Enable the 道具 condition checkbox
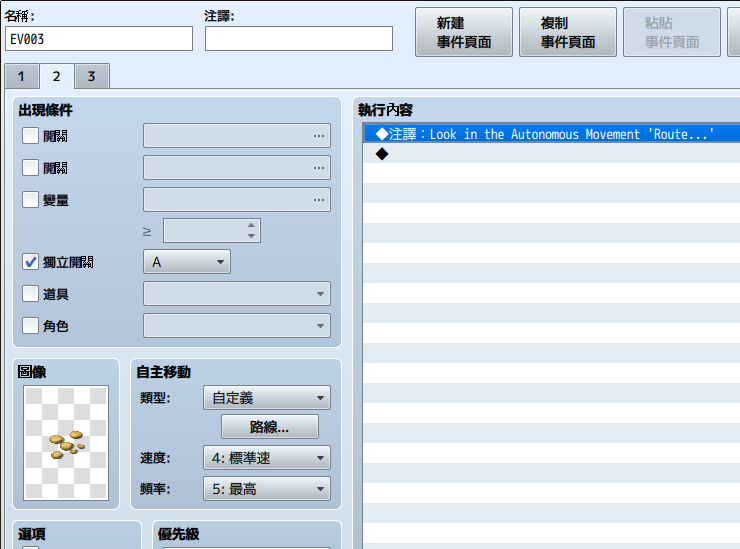Screen dimensions: 740x549 31,294
